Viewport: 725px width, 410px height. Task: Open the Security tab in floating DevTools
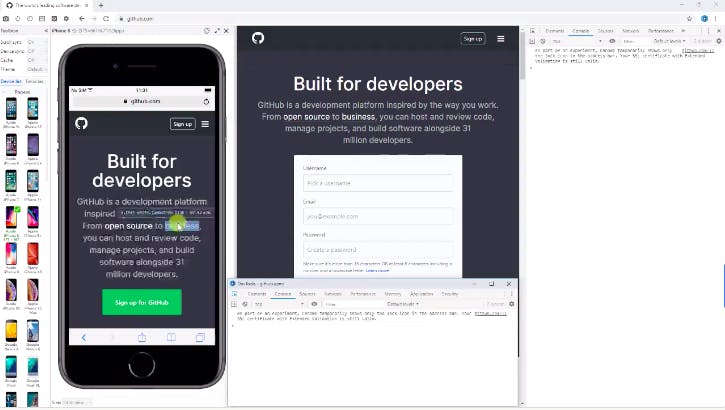[x=449, y=294]
